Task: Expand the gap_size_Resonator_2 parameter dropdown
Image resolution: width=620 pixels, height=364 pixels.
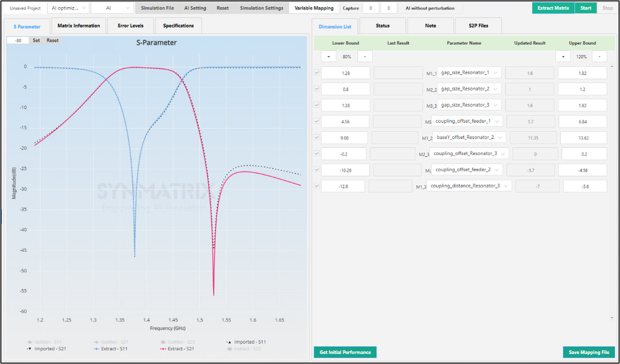Action: click(x=496, y=89)
